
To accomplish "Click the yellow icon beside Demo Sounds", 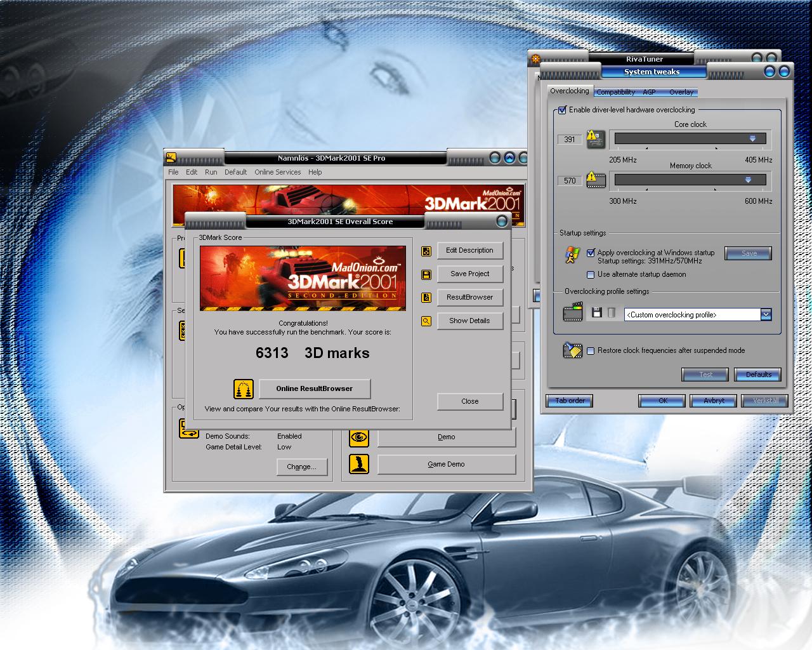I will coord(189,428).
